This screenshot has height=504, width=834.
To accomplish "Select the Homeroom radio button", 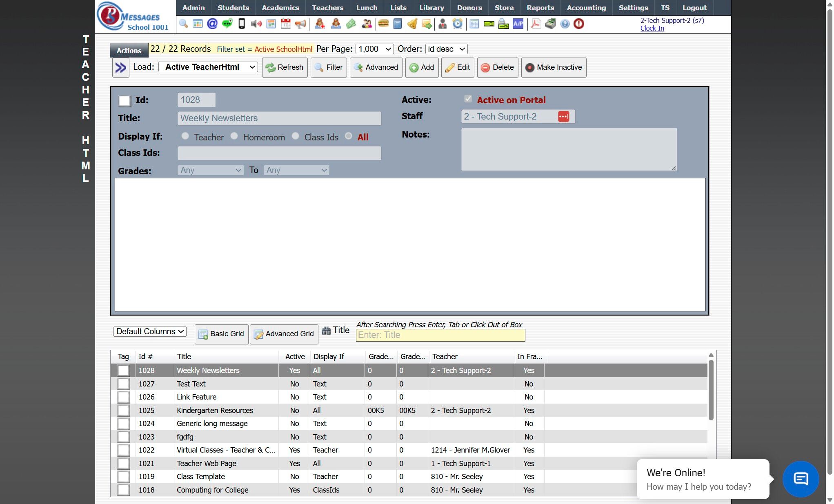I will (x=234, y=136).
